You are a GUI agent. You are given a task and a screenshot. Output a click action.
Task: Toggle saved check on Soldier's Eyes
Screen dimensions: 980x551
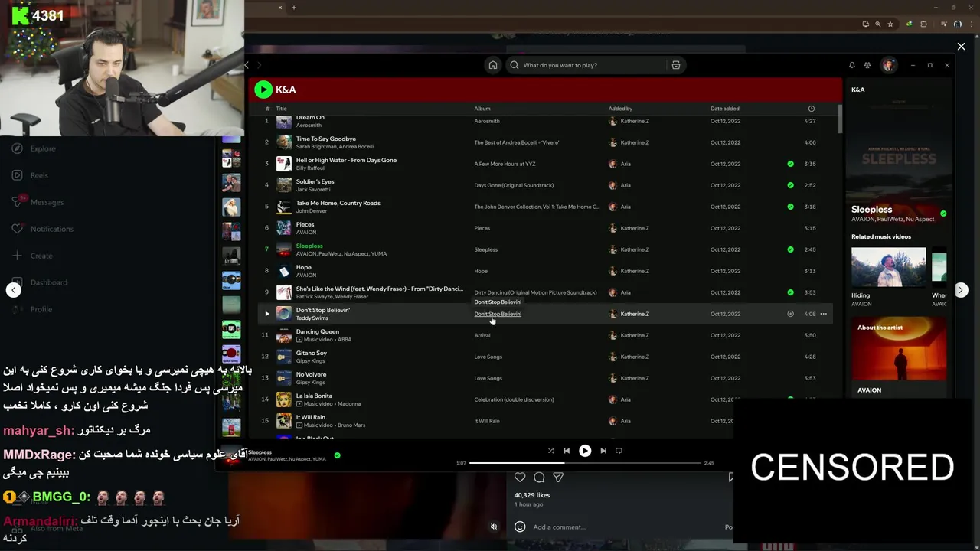[791, 185]
